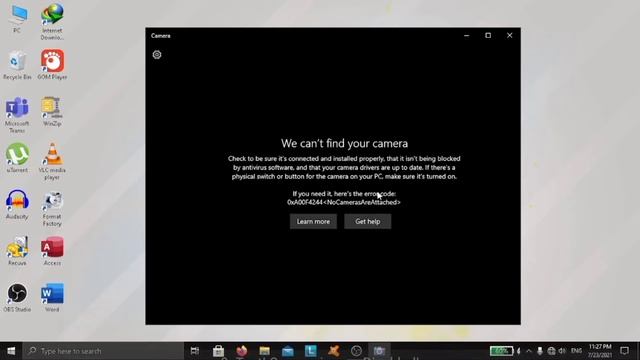Open the clock and calendar flyout
640x360 pixels.
[600, 351]
